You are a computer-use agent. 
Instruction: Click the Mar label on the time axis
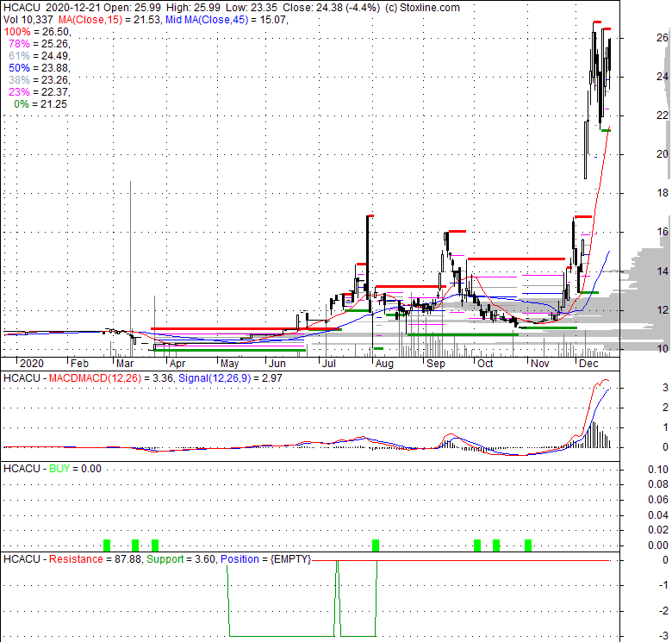[125, 364]
